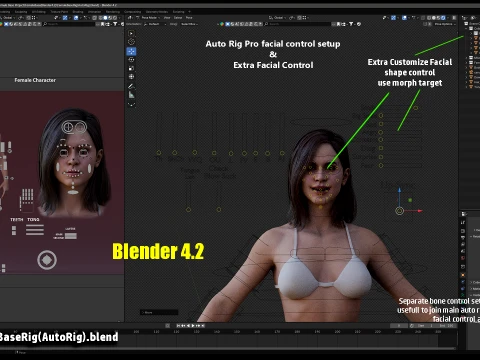Click the filter funnel in right viewport header
This screenshot has height=360, width=480.
click(351, 24)
